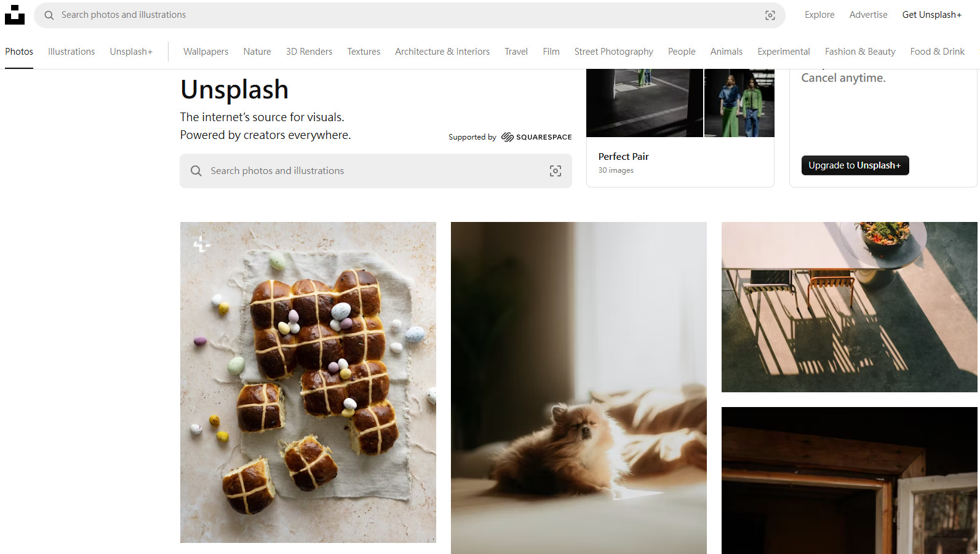Click the Upgrade to Unsplash+ button
The width and height of the screenshot is (980, 554).
(855, 165)
